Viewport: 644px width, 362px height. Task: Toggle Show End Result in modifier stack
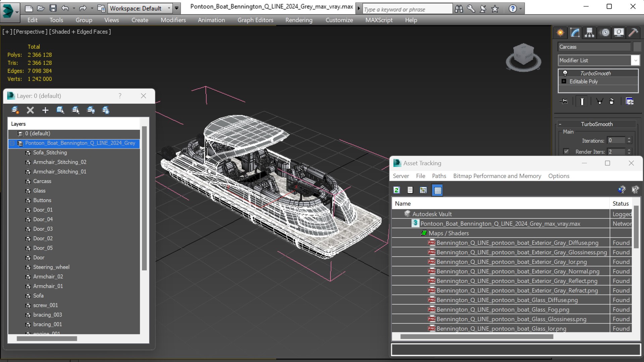[582, 101]
